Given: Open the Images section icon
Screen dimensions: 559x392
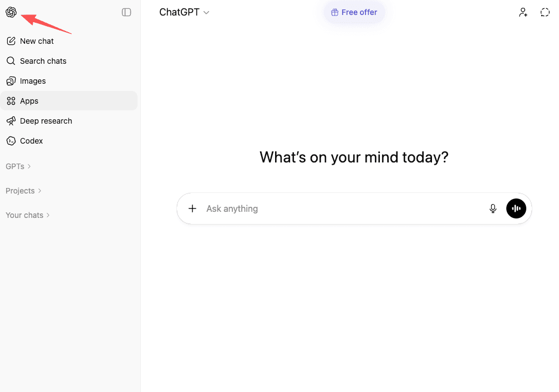Looking at the screenshot, I should pos(11,80).
